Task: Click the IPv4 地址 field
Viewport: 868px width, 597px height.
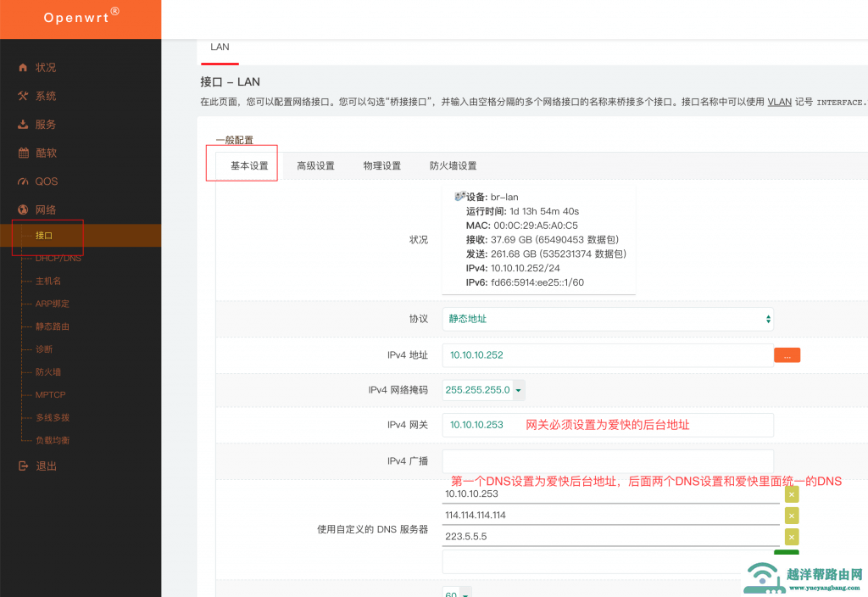Action: pos(608,355)
